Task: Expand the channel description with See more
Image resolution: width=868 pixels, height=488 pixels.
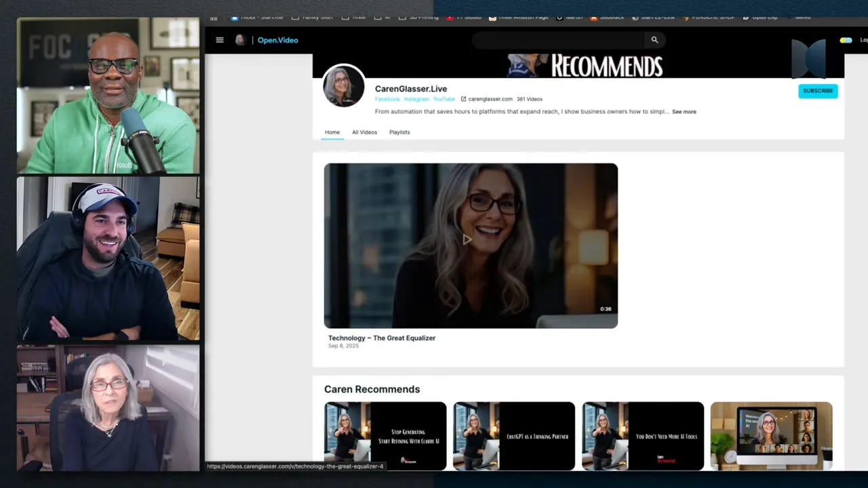Action: pyautogui.click(x=684, y=111)
